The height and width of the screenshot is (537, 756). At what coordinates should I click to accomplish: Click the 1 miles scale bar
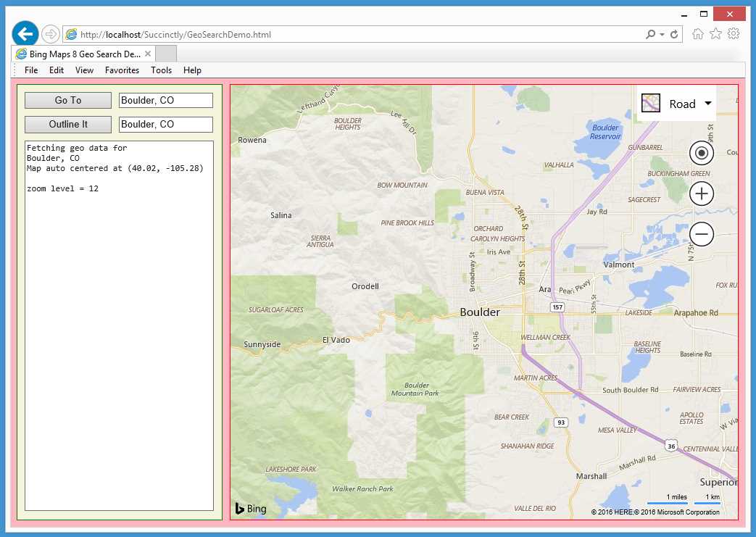[673, 497]
